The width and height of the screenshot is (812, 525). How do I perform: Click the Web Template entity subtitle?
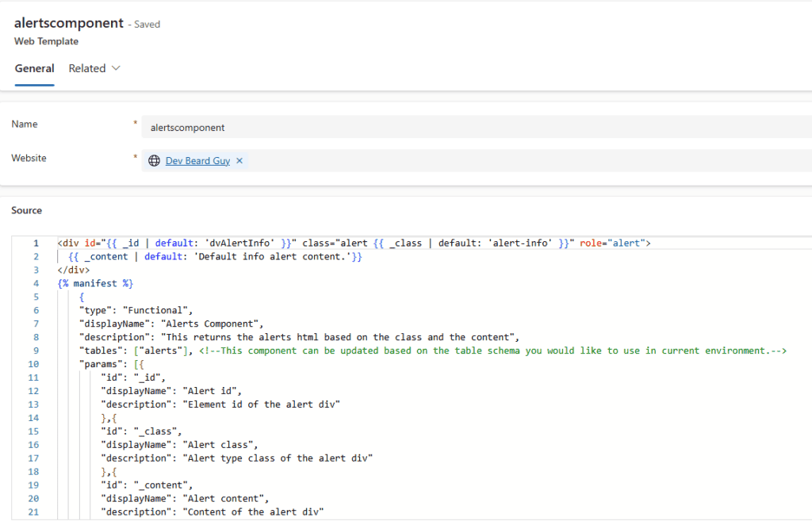46,41
